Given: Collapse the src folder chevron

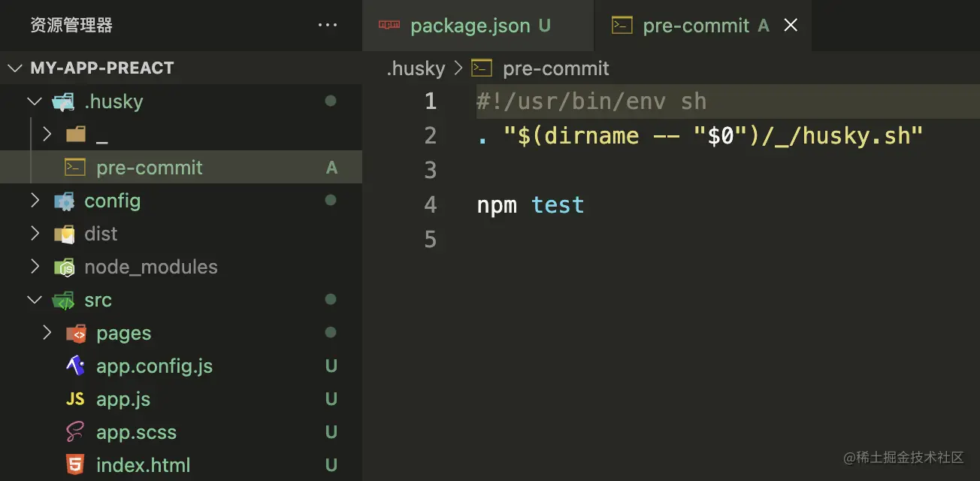Looking at the screenshot, I should (35, 299).
